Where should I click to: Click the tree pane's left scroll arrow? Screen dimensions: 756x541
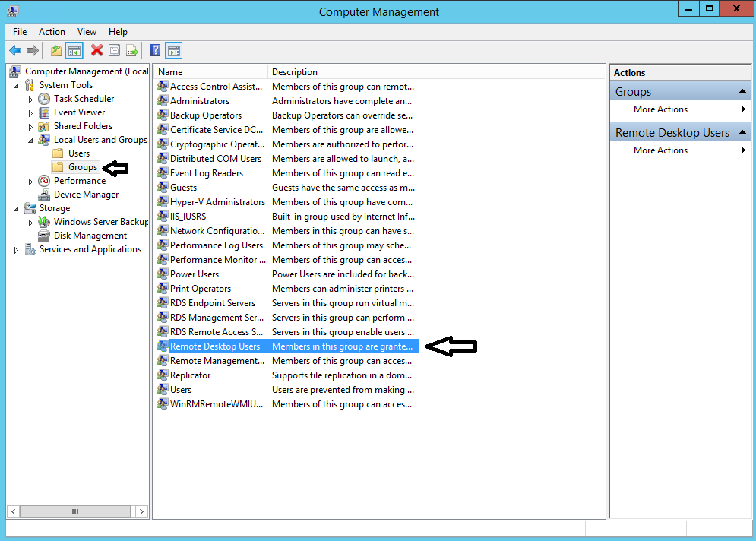14,511
